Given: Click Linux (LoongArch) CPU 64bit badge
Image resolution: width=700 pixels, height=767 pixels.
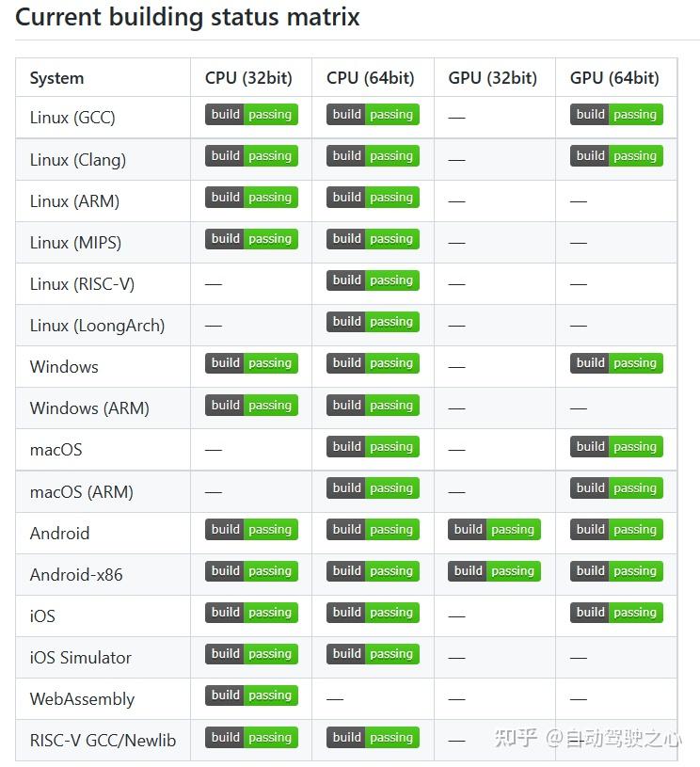Looking at the screenshot, I should point(373,322).
